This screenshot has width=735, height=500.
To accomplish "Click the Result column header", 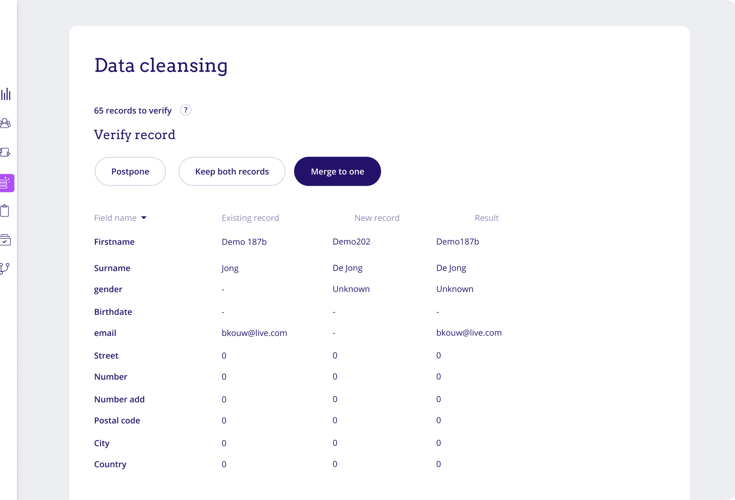I will (x=486, y=218).
